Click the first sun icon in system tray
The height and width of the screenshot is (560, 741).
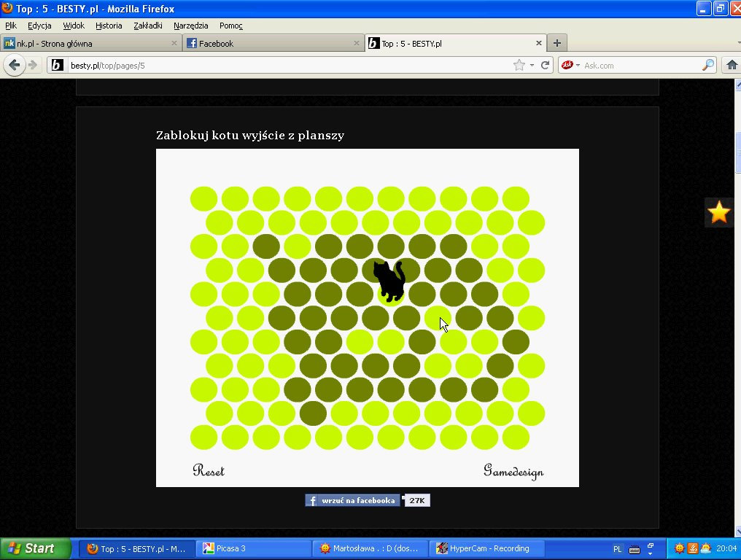pos(680,548)
